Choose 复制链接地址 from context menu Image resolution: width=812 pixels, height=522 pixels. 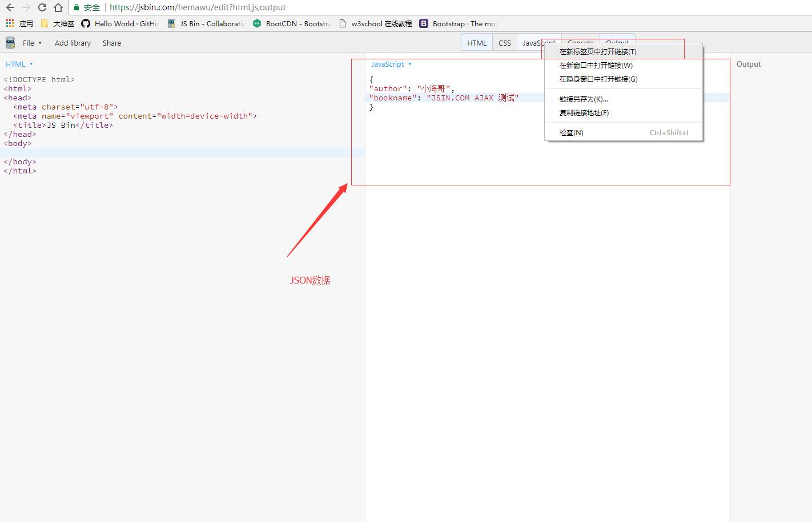(624, 112)
